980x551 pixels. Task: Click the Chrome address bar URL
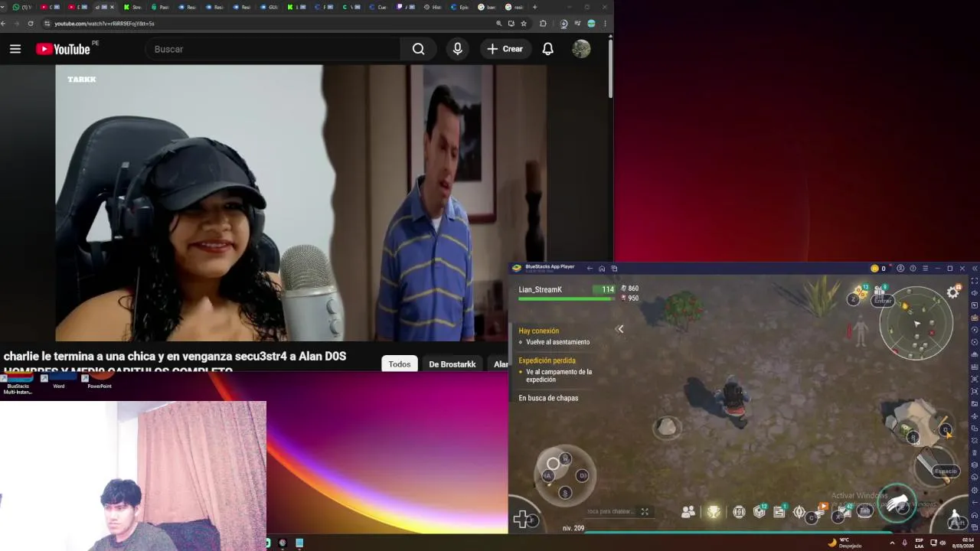click(x=104, y=23)
